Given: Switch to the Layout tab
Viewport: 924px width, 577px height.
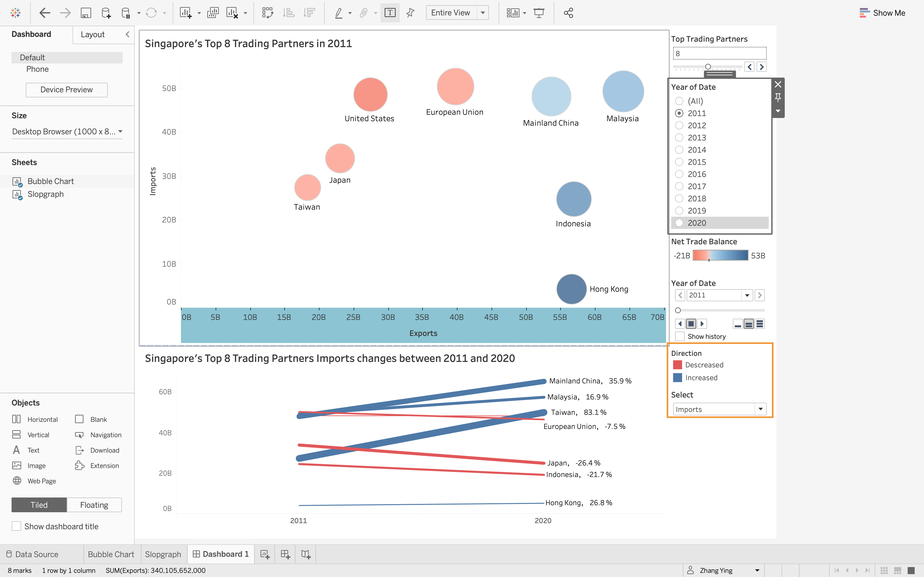Looking at the screenshot, I should [92, 34].
